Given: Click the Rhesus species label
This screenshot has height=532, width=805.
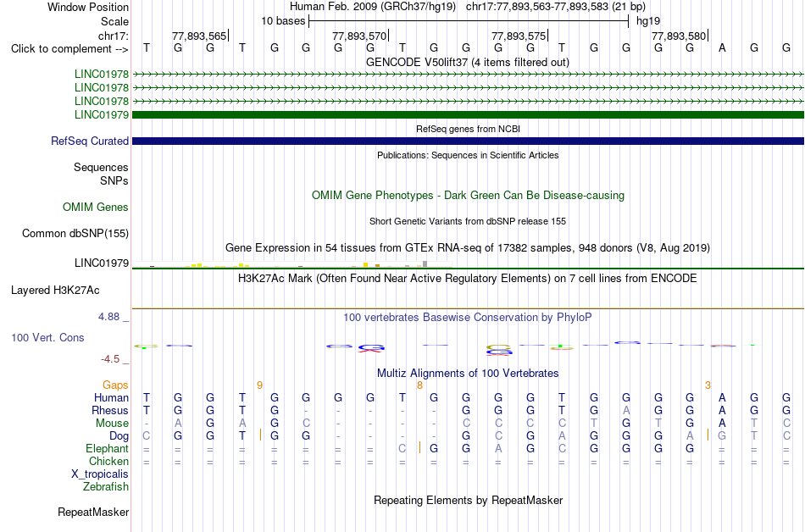Looking at the screenshot, I should point(110,410).
